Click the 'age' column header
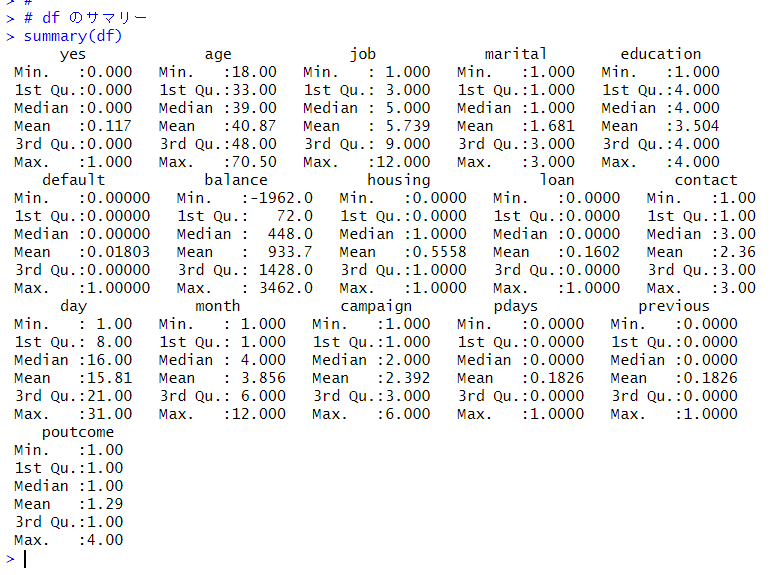This screenshot has height=575, width=772. tap(218, 54)
